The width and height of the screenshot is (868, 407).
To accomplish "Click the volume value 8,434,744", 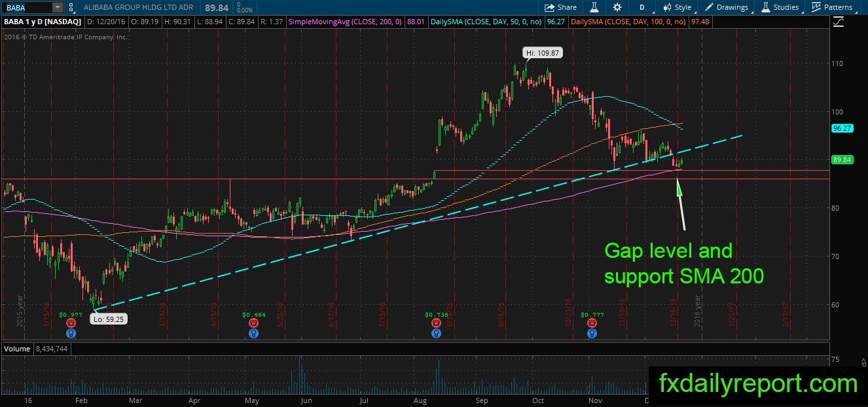I will click(x=52, y=350).
